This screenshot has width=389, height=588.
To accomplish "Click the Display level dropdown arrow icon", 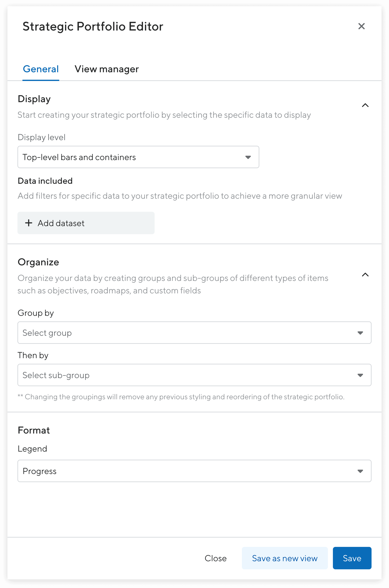I will tap(248, 157).
